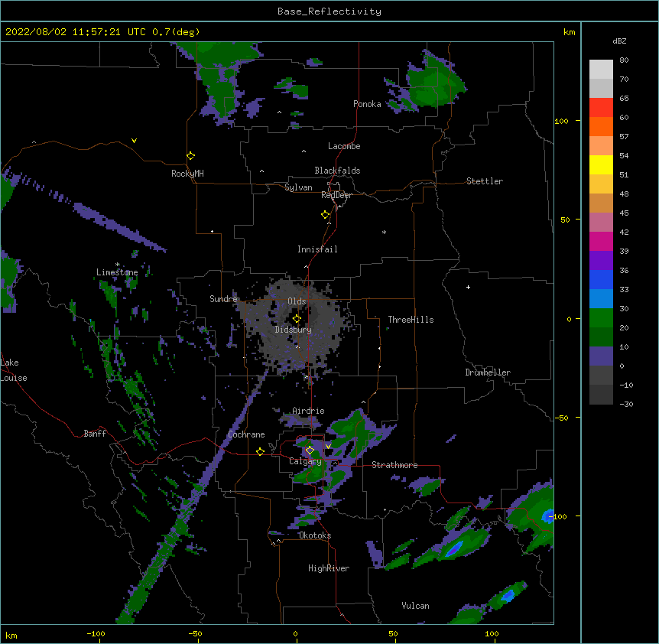
Task: Click the legend value 57
Action: pos(624,137)
